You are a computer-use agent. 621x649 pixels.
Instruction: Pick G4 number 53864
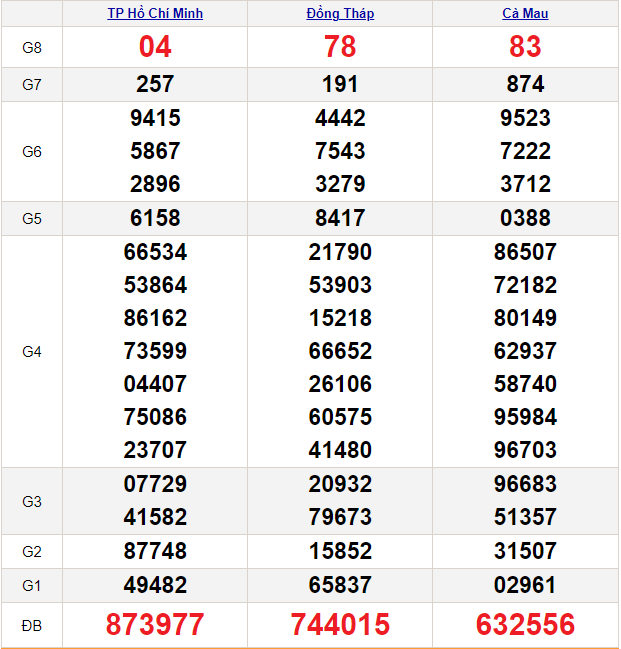coord(155,285)
